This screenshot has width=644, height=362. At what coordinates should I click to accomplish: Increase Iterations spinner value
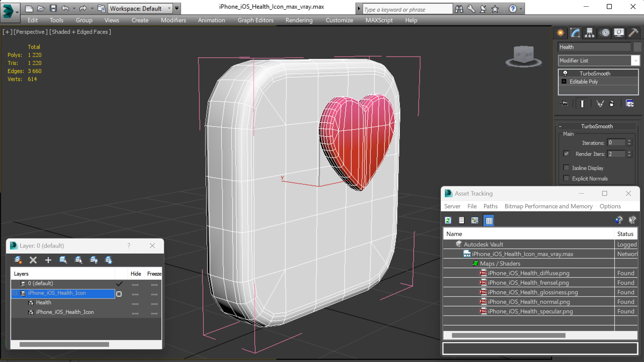click(x=629, y=141)
